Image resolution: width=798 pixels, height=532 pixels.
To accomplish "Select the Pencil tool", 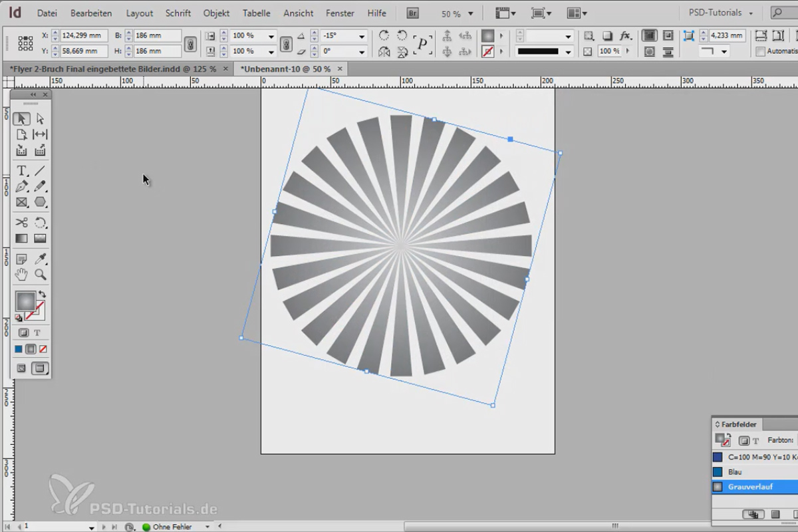I will [x=40, y=186].
